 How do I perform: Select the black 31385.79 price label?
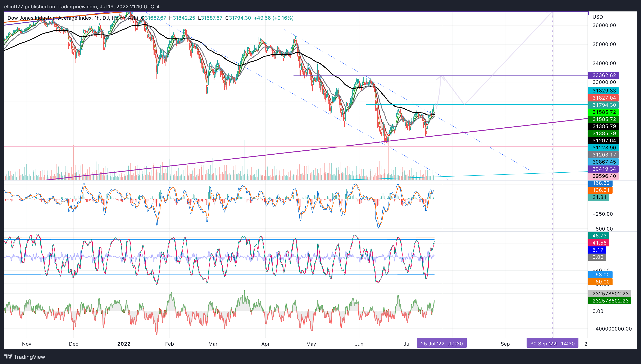coord(604,126)
